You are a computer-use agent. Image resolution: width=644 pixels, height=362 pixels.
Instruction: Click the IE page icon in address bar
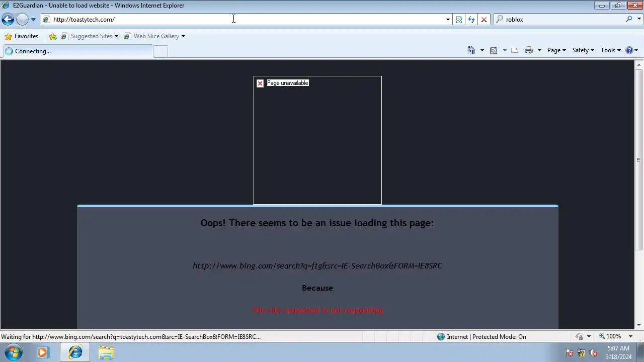(46, 20)
